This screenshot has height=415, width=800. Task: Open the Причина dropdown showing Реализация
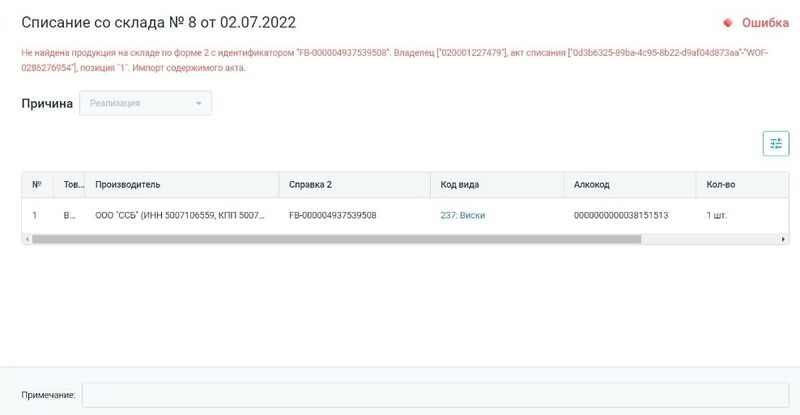click(145, 103)
